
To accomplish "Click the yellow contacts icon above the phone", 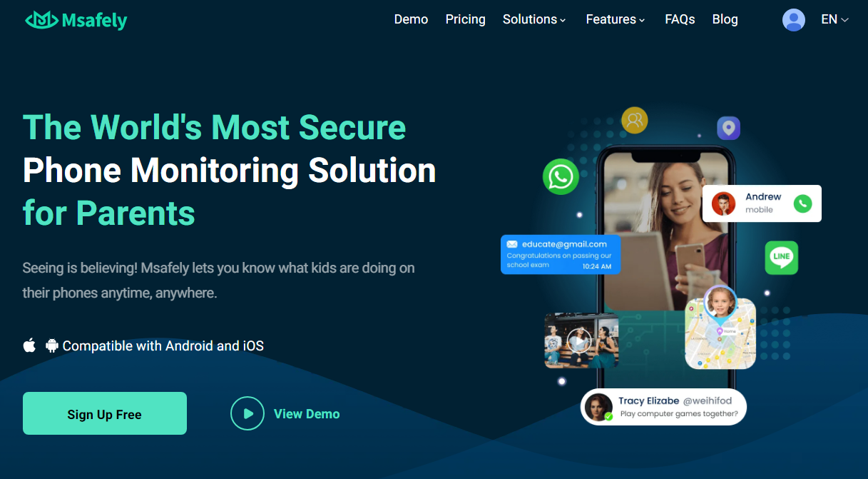I will (x=634, y=120).
